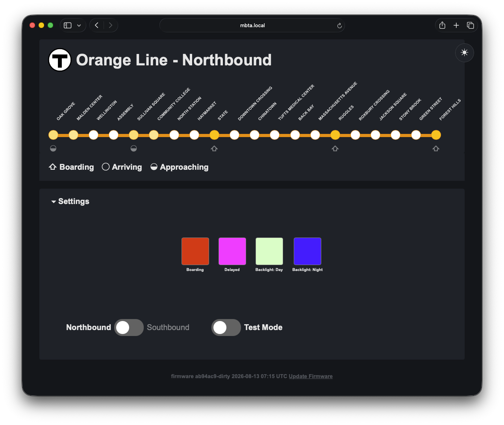This screenshot has height=425, width=504.
Task: Go back to the previous page
Action: click(x=96, y=25)
